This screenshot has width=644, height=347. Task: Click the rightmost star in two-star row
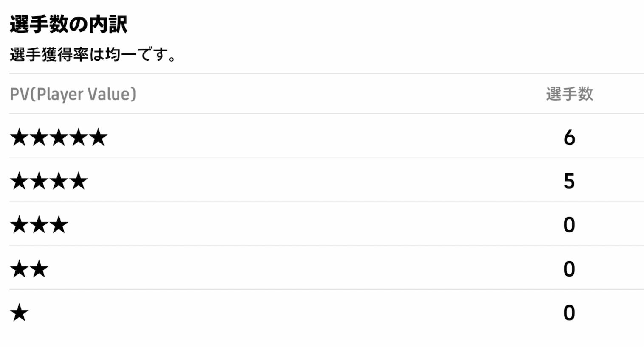[x=39, y=269]
